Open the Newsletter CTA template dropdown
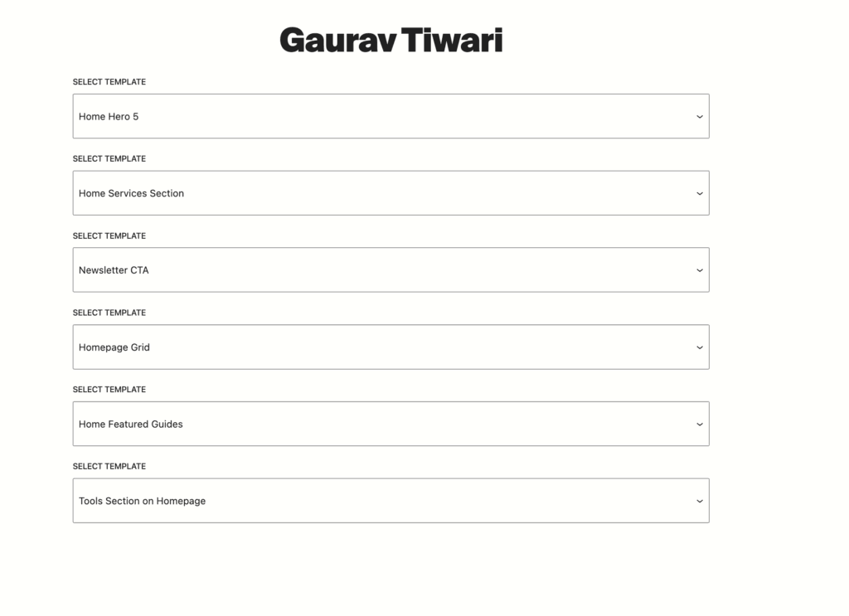 pyautogui.click(x=391, y=269)
